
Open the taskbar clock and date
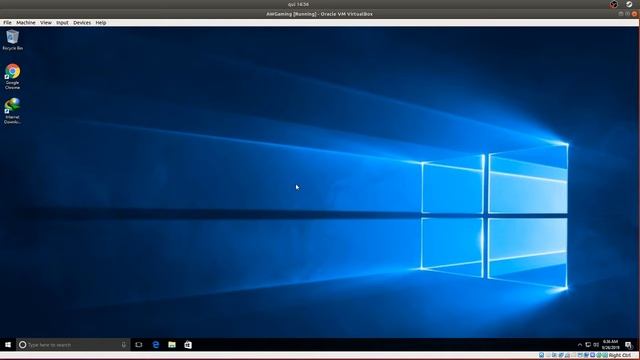610,345
